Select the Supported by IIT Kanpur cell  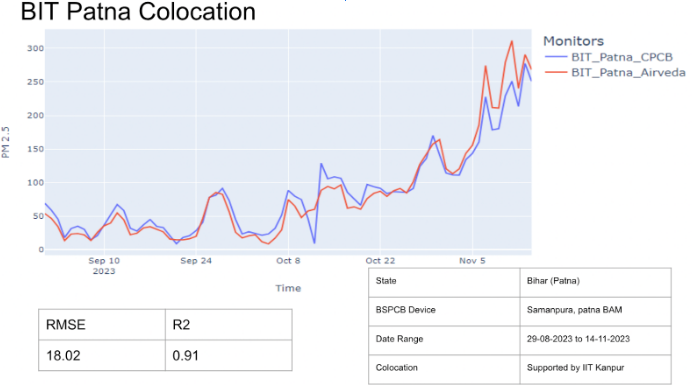point(595,369)
